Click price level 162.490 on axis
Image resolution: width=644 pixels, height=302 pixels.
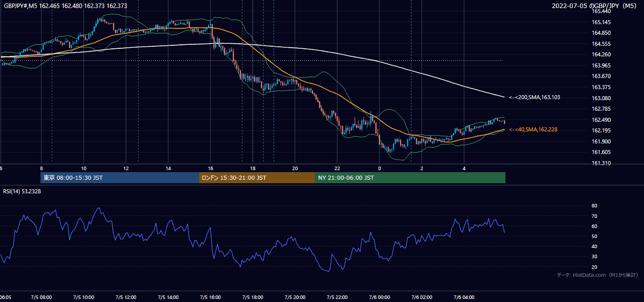tap(601, 120)
